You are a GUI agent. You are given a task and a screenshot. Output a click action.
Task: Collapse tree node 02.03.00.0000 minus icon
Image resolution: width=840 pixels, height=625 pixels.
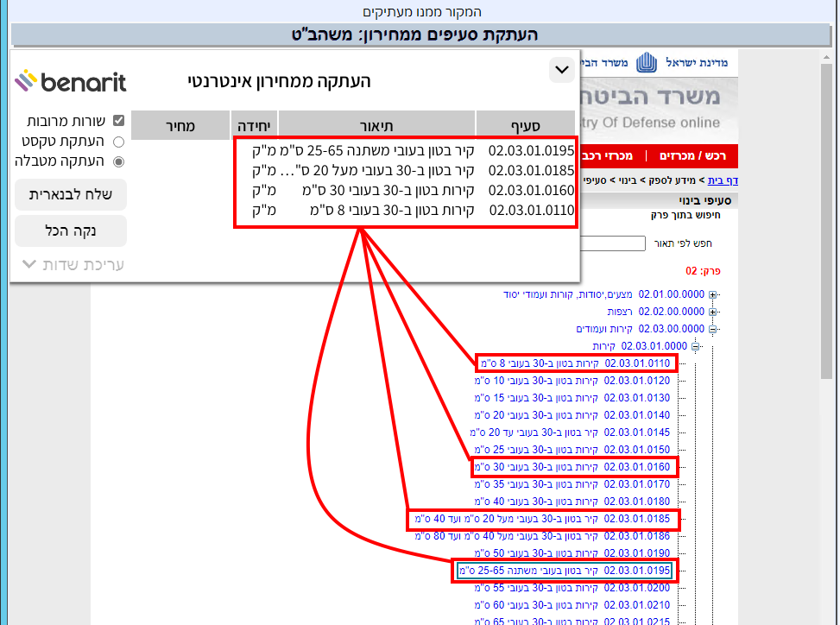pyautogui.click(x=713, y=329)
